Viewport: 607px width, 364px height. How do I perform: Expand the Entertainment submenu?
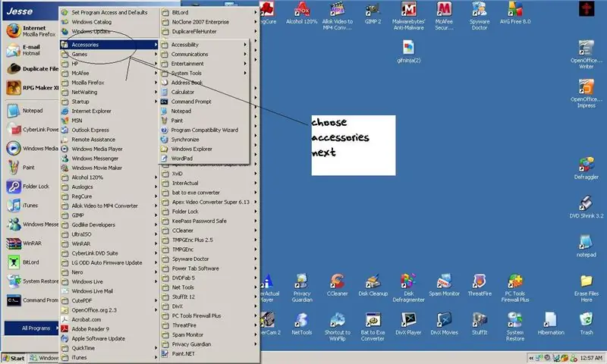coord(204,64)
